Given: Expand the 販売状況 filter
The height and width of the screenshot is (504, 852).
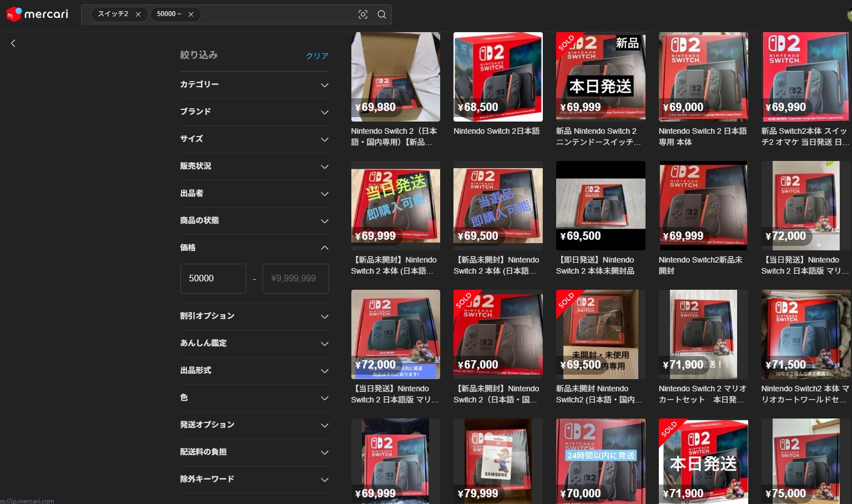Looking at the screenshot, I should pyautogui.click(x=254, y=167).
